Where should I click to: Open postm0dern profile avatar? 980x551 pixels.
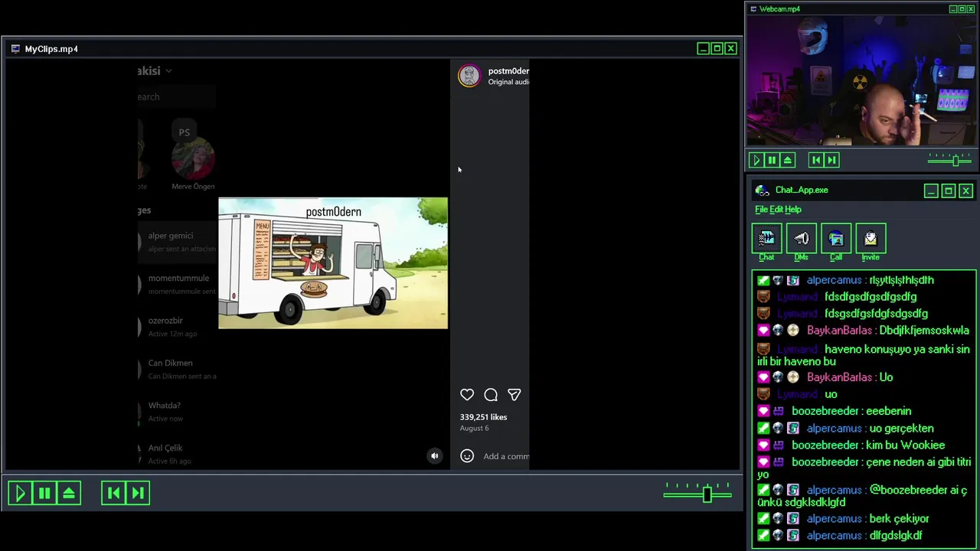pos(469,76)
